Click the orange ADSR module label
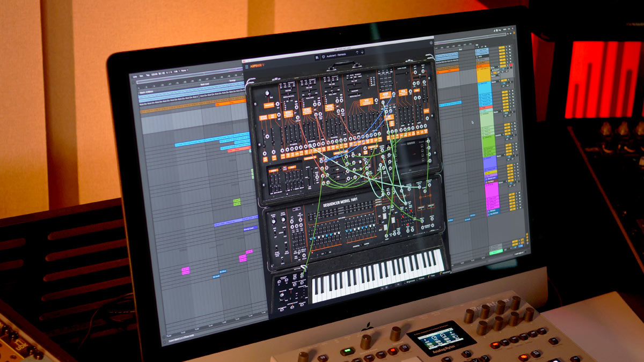 [386, 95]
